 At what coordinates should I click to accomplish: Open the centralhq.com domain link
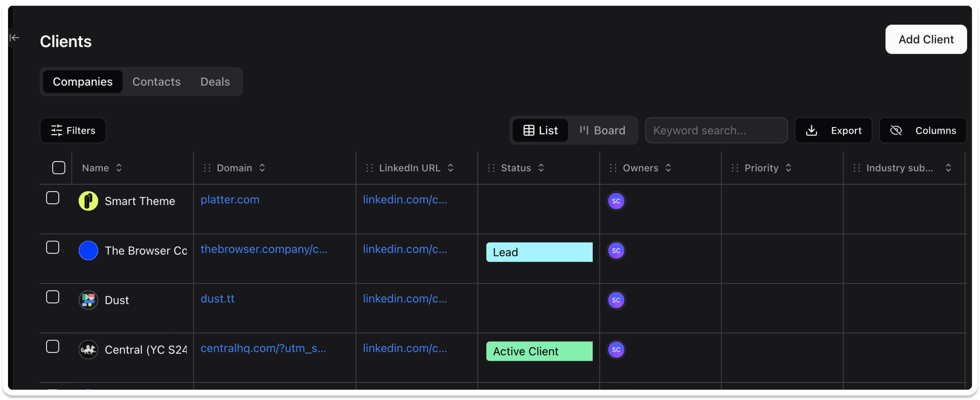coord(263,348)
